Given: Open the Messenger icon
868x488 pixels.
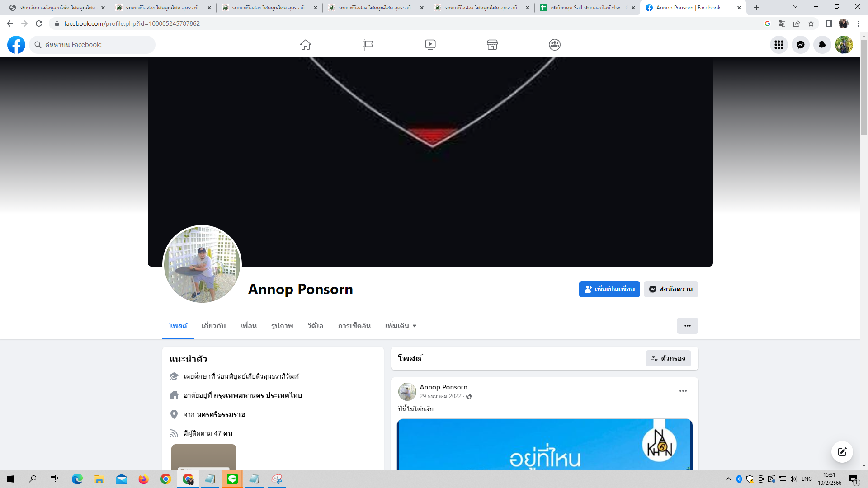Looking at the screenshot, I should click(801, 45).
